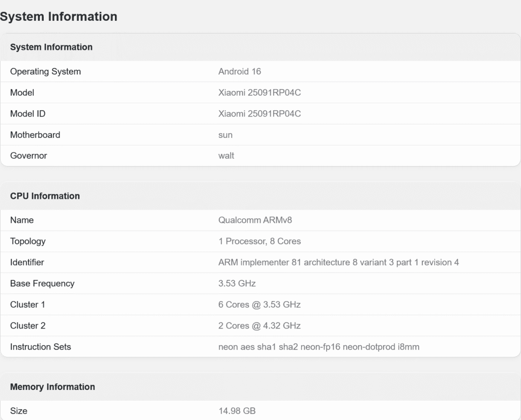
Task: Select the governor value 'walt'
Action: tap(226, 156)
